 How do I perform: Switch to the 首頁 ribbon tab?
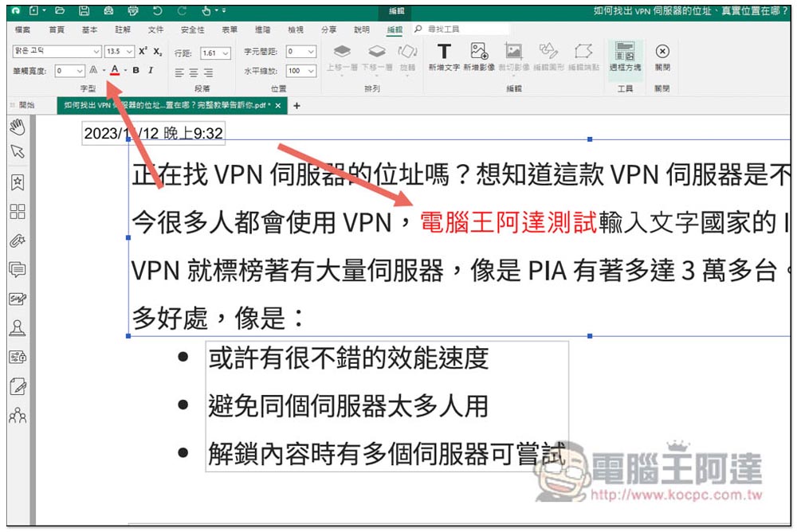point(57,29)
